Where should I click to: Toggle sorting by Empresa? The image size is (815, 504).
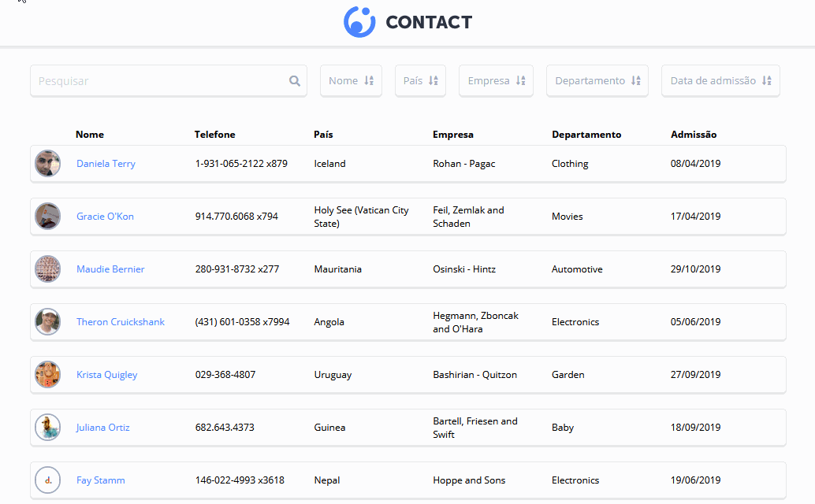(496, 80)
